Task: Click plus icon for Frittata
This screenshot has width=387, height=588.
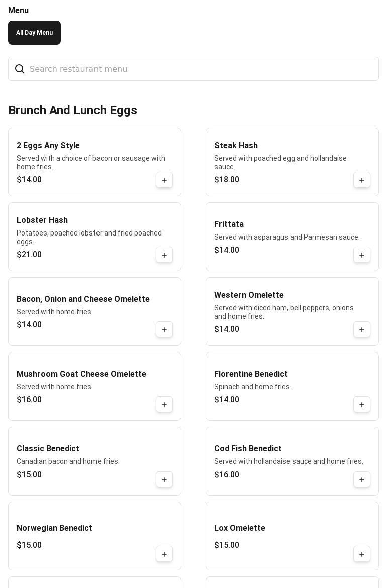Action: [361, 255]
